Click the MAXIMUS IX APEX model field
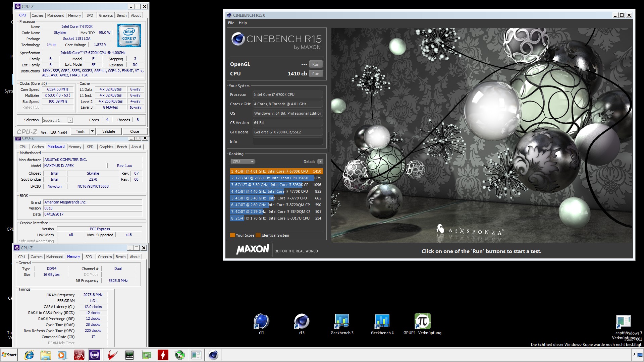The image size is (644, 362). (x=74, y=166)
